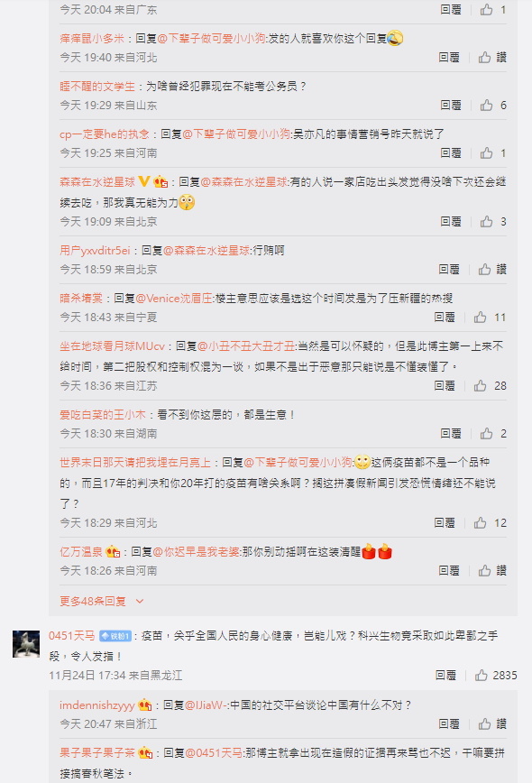Like 爱吃白菜的王小木's comment
The height and width of the screenshot is (783, 532).
point(487,433)
